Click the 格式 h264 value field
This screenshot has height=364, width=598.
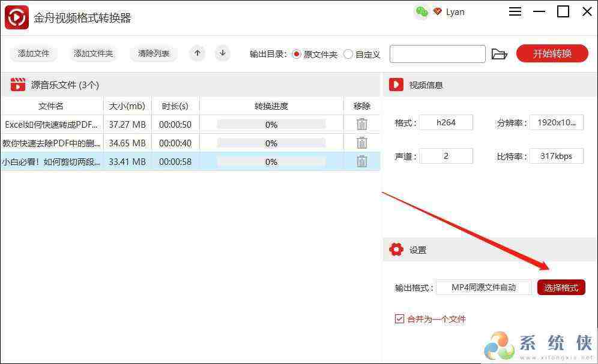pyautogui.click(x=446, y=122)
